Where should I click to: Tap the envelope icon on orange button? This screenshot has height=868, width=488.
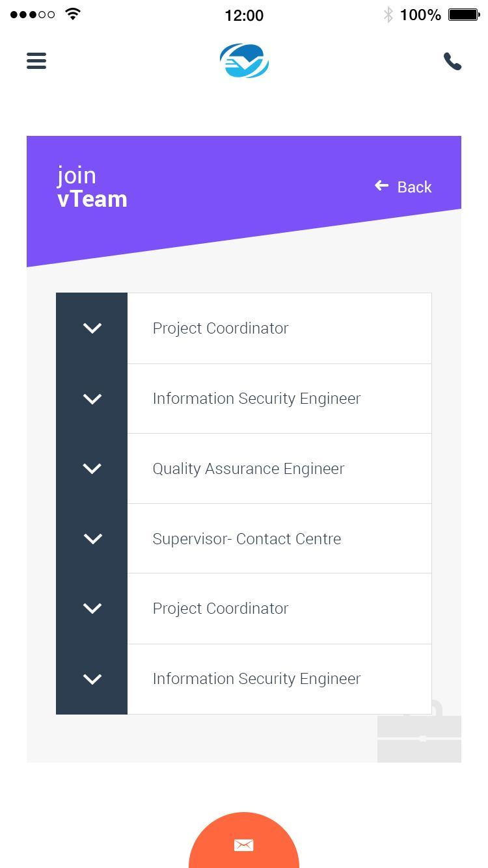point(244,845)
